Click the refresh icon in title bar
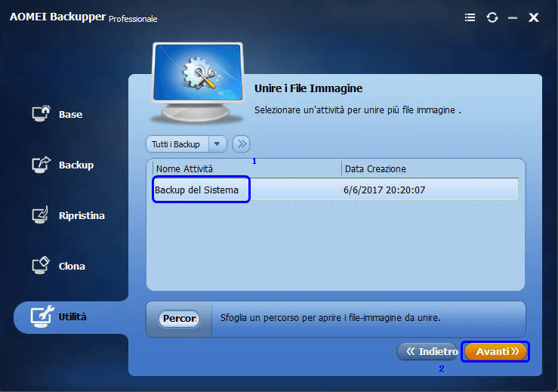 (x=492, y=17)
